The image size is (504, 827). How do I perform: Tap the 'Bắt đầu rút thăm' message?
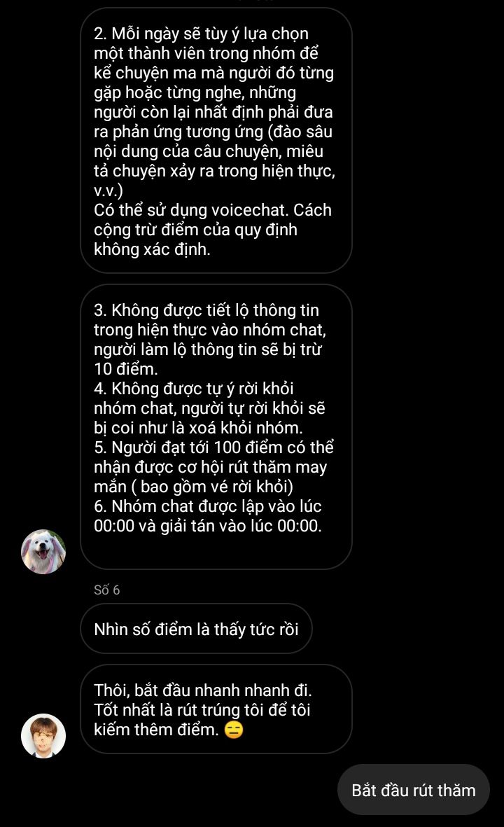[413, 790]
